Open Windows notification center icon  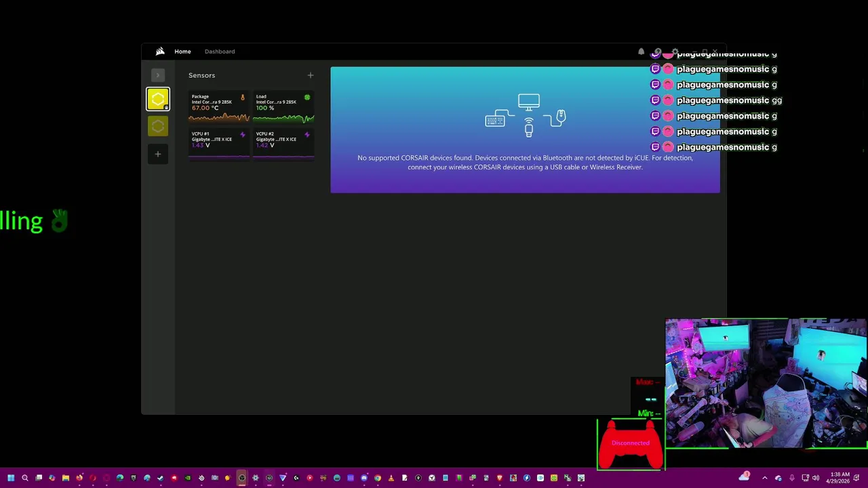coord(856,478)
